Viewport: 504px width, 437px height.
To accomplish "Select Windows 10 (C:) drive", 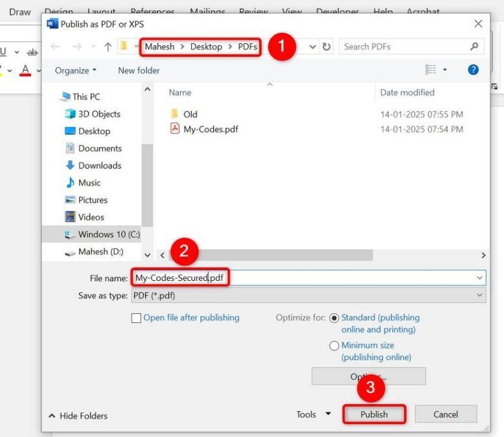I will click(102, 234).
